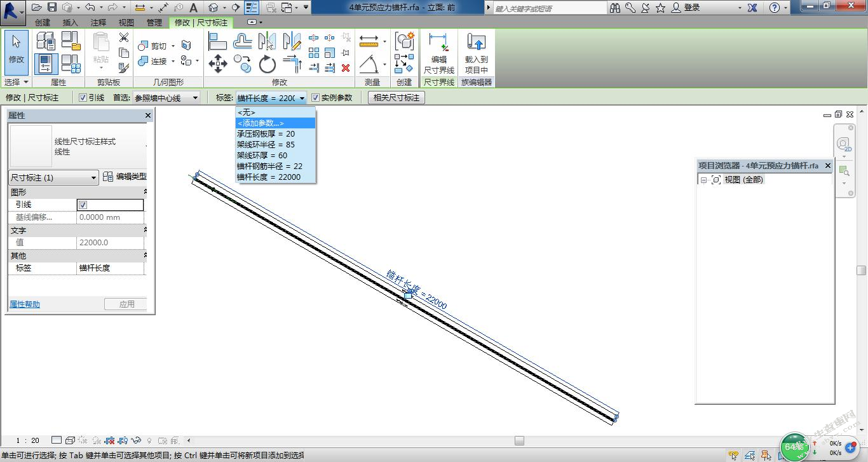This screenshot has height=462, width=868.
Task: Open a file from the quick access toolbar
Action: [x=36, y=8]
